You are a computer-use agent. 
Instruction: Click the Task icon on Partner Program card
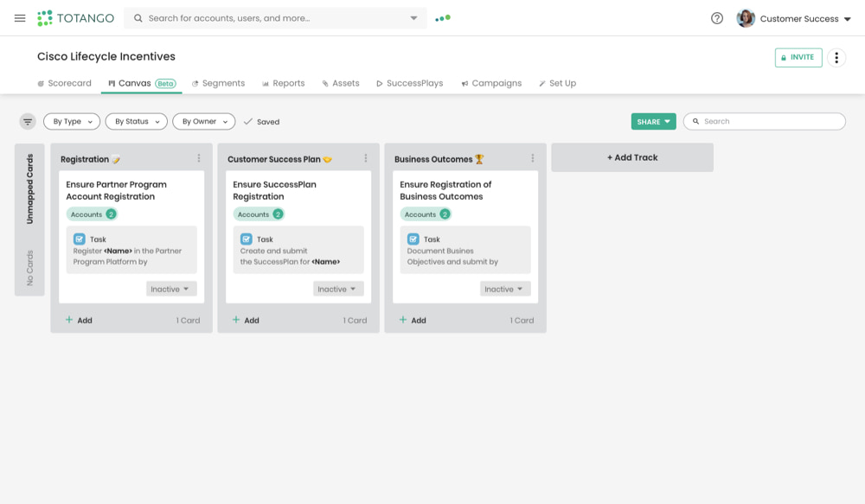pyautogui.click(x=80, y=239)
